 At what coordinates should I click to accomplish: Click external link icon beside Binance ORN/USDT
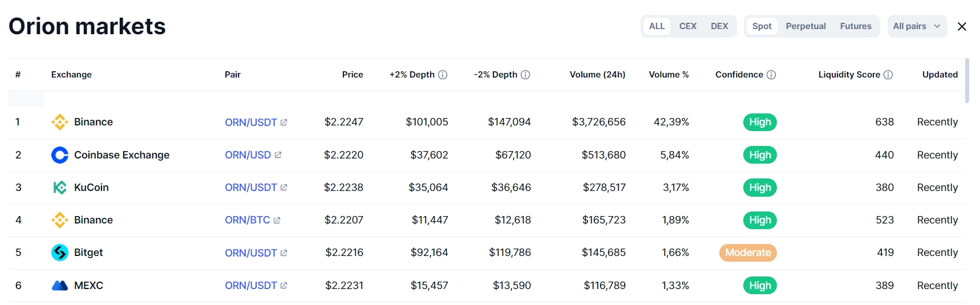click(284, 122)
